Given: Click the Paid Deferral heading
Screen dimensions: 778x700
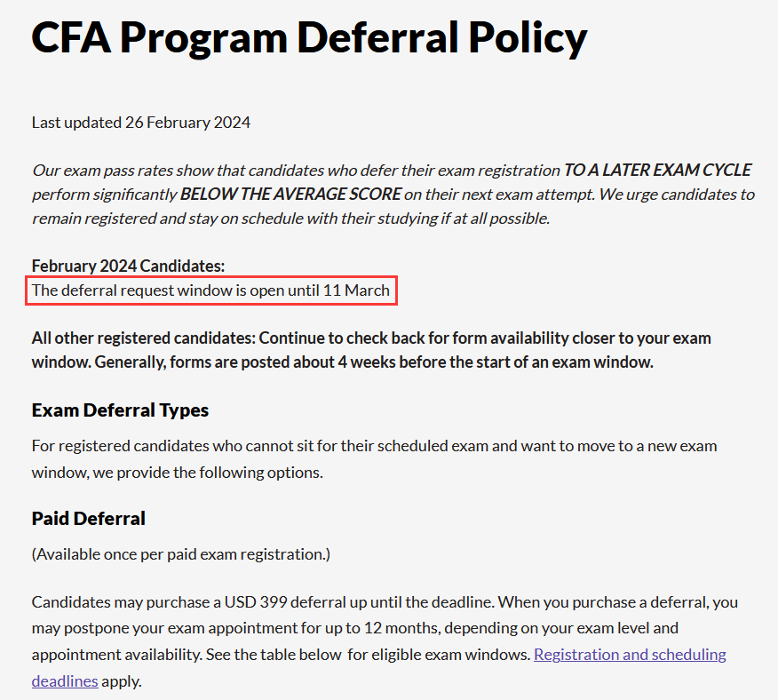Looking at the screenshot, I should pyautogui.click(x=88, y=518).
